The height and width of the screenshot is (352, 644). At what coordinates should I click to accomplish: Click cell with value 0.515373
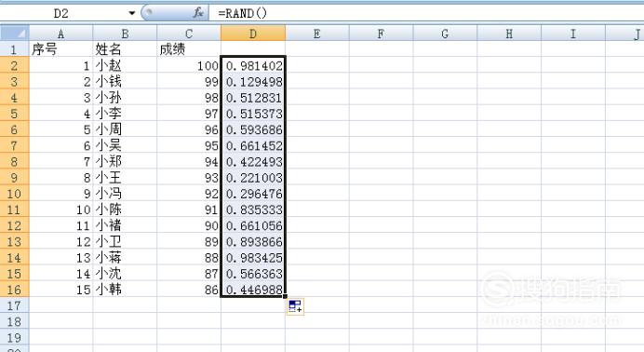[x=253, y=114]
